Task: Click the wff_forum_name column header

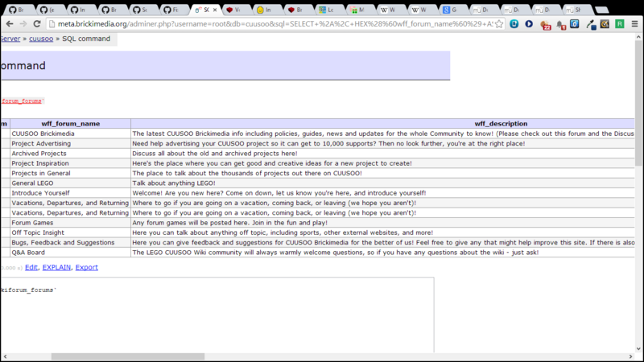Action: click(71, 124)
